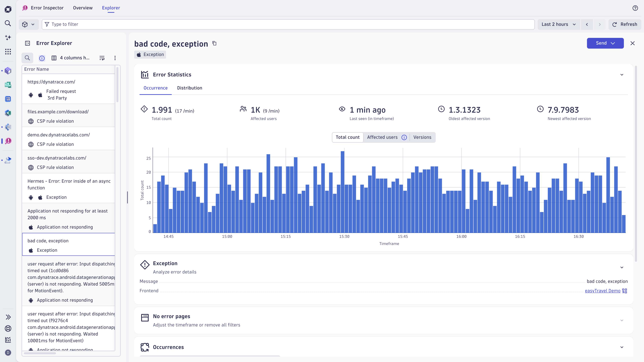The width and height of the screenshot is (644, 362).
Task: Open the three-dot more options menu
Action: click(115, 58)
